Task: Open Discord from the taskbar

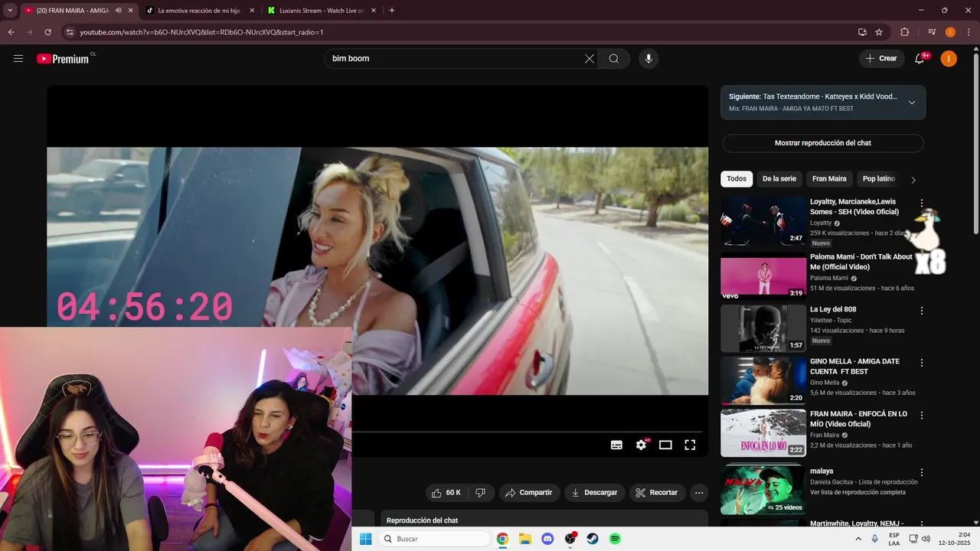Action: tap(547, 539)
